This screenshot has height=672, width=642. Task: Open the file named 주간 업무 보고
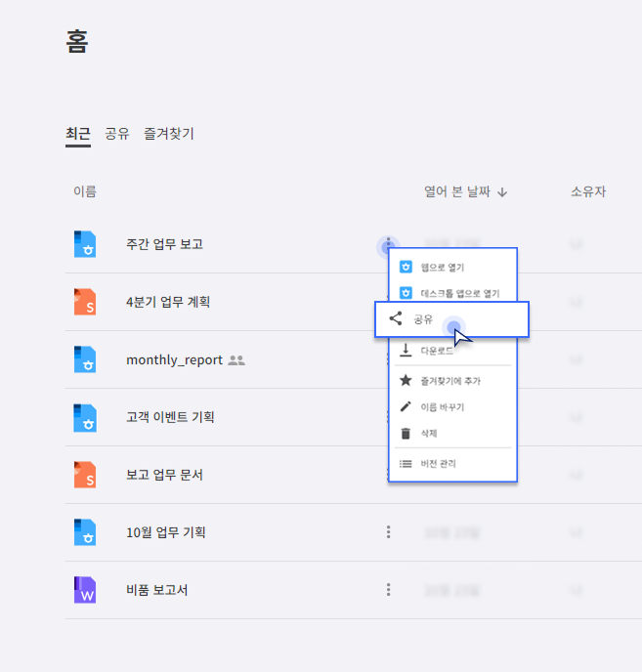pos(165,244)
